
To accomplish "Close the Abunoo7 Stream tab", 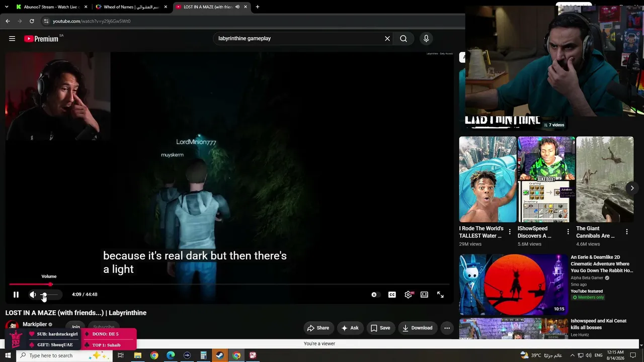I will [86, 7].
